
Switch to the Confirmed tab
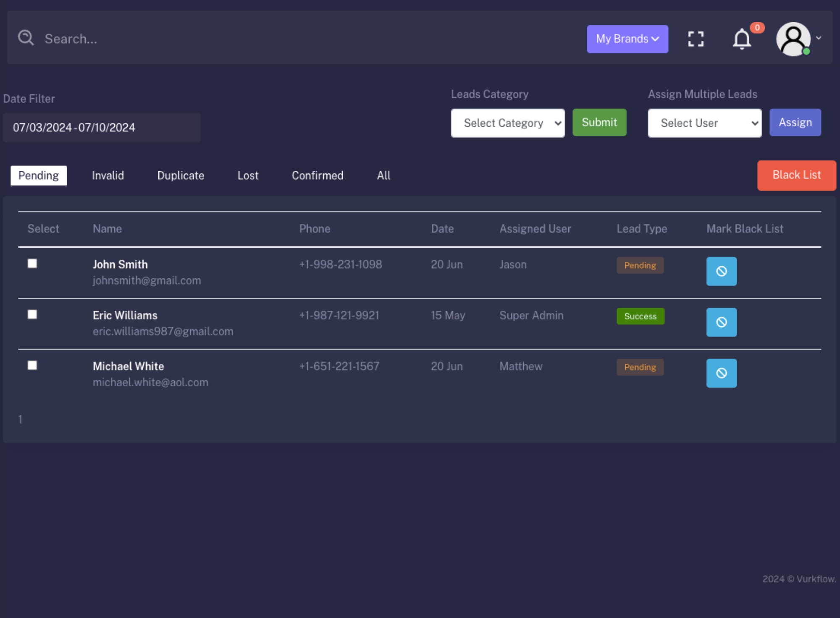tap(318, 175)
